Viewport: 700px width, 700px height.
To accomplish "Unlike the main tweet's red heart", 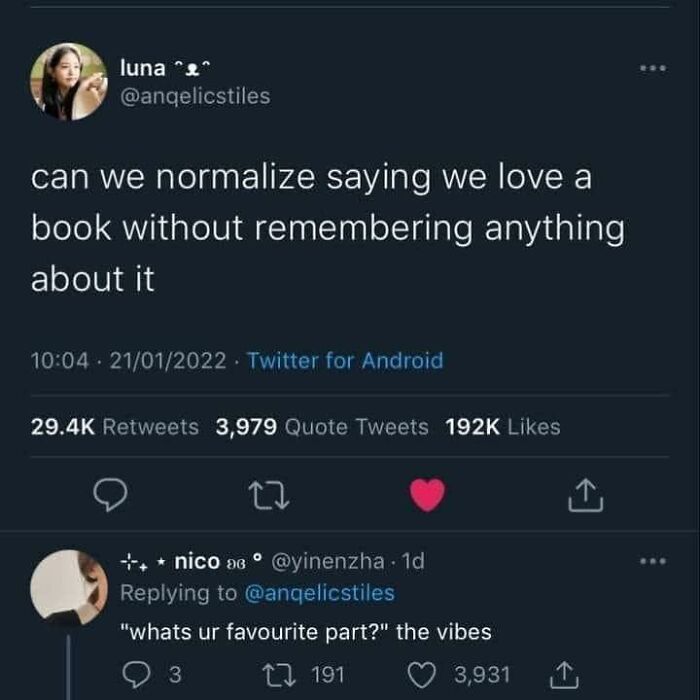I will point(427,495).
